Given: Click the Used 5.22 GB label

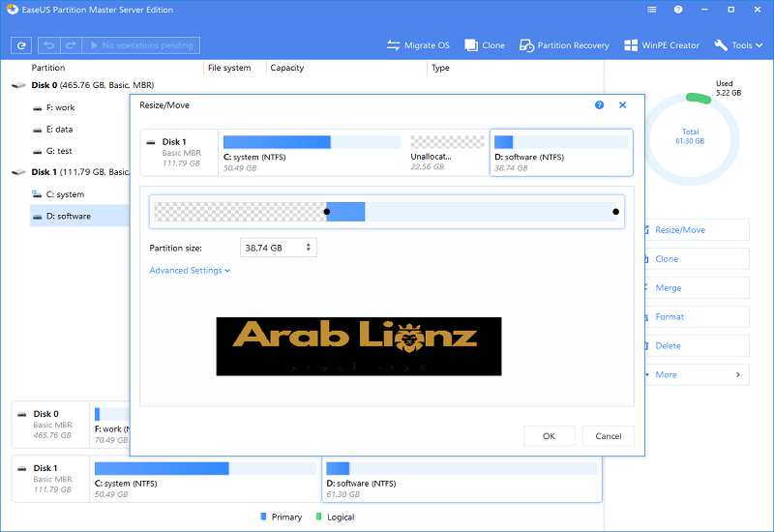Looking at the screenshot, I should pyautogui.click(x=729, y=88).
